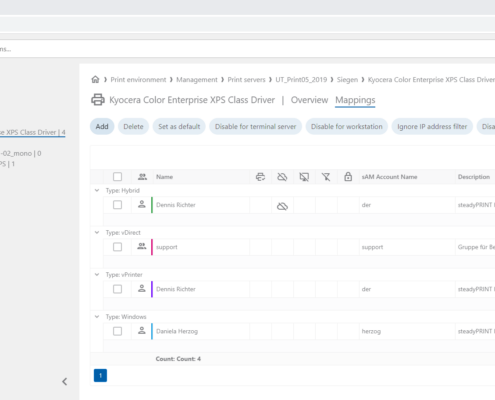Screen dimensions: 495x400
Task: Collapse the Type: Hybrid group
Action: (x=97, y=190)
